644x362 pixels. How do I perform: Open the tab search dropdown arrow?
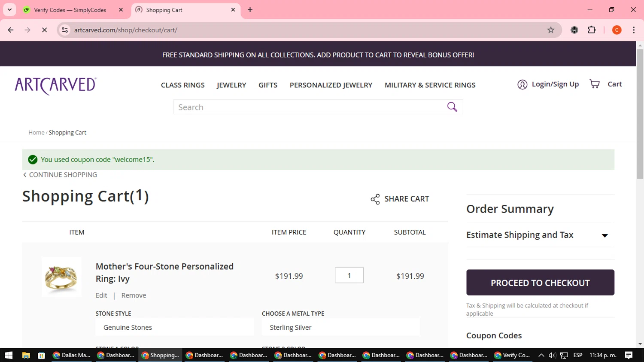click(x=9, y=10)
